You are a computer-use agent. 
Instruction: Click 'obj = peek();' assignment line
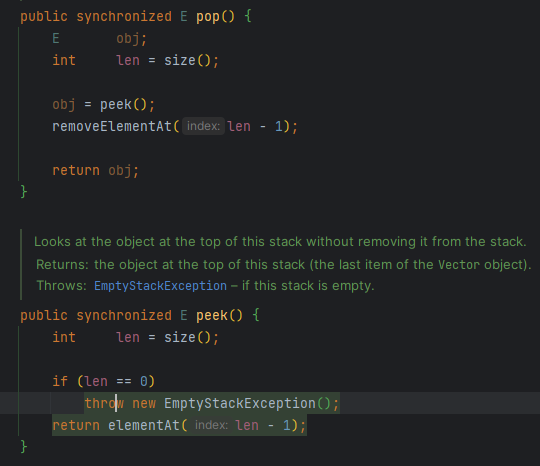coord(104,104)
